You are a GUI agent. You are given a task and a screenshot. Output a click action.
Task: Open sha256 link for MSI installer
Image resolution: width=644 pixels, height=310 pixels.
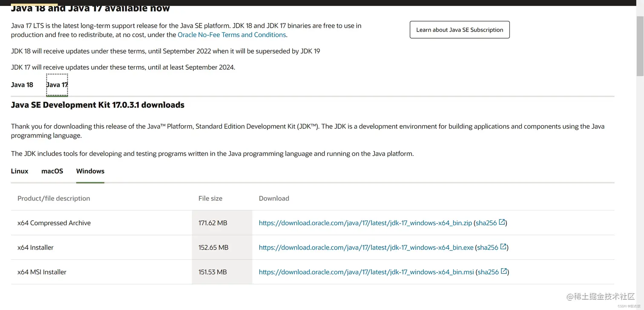coord(488,272)
